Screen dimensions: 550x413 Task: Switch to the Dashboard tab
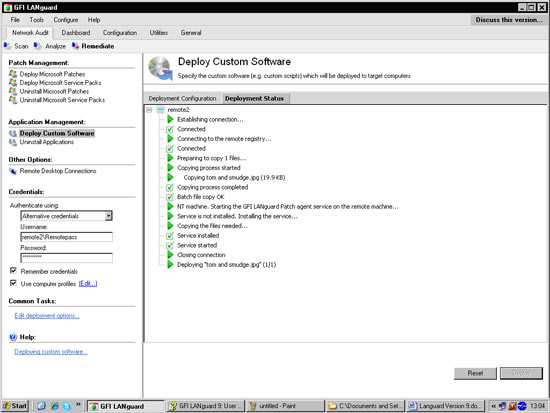click(x=76, y=33)
